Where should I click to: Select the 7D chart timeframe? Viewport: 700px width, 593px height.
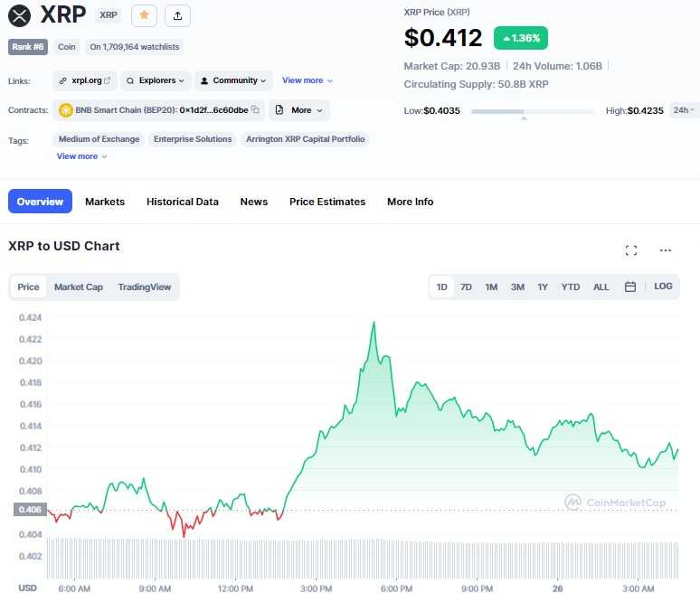coord(466,287)
